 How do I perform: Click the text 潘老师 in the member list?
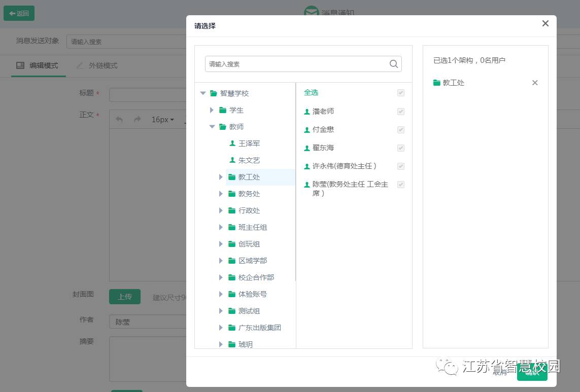click(x=323, y=112)
